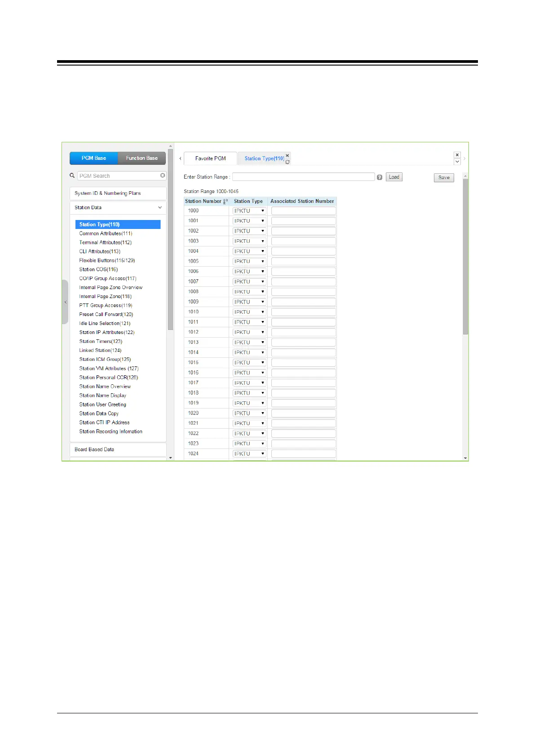Click Associated Station Number field for 1010
This screenshot has width=535, height=756.
(x=304, y=312)
